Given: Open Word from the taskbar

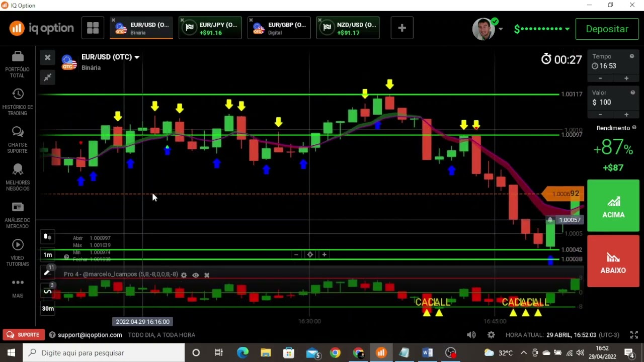Looking at the screenshot, I should pos(428,353).
